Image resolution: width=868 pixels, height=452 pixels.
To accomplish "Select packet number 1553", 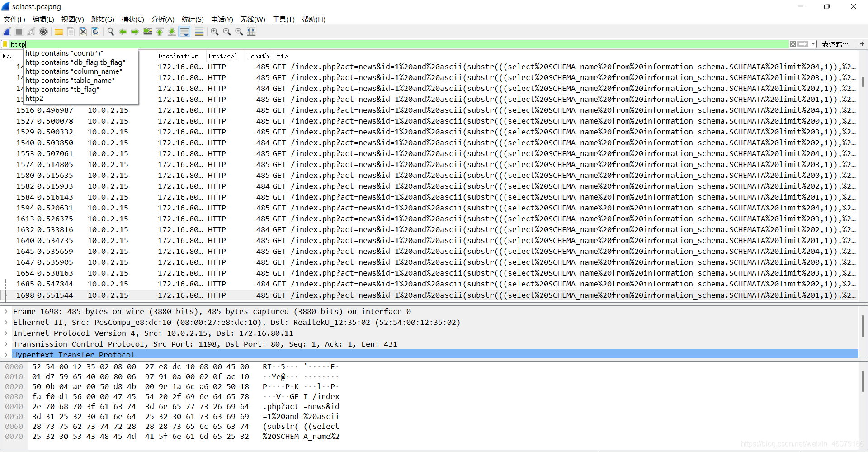I will pyautogui.click(x=429, y=154).
